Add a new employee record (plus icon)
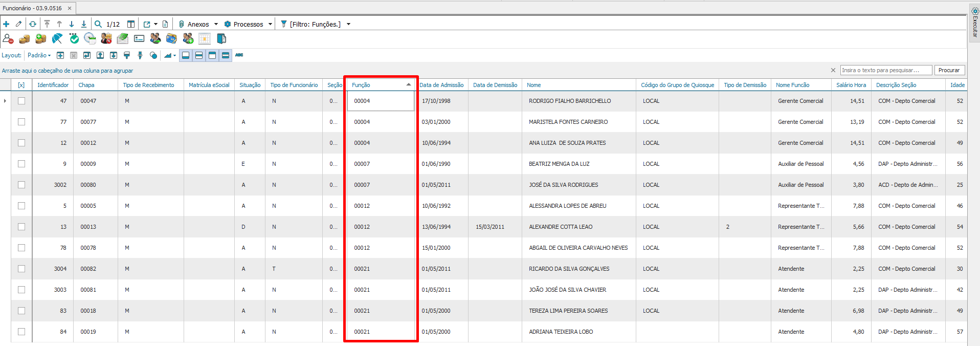The image size is (980, 346). click(x=6, y=24)
